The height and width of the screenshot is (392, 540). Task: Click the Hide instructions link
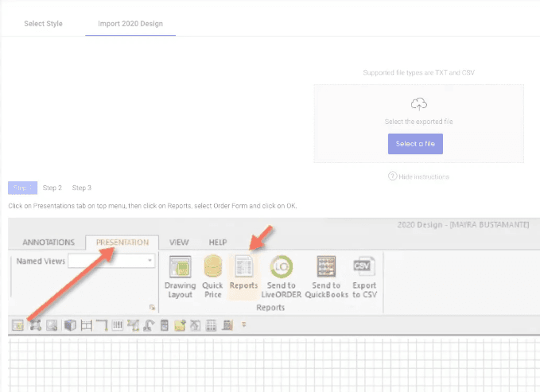pyautogui.click(x=424, y=177)
